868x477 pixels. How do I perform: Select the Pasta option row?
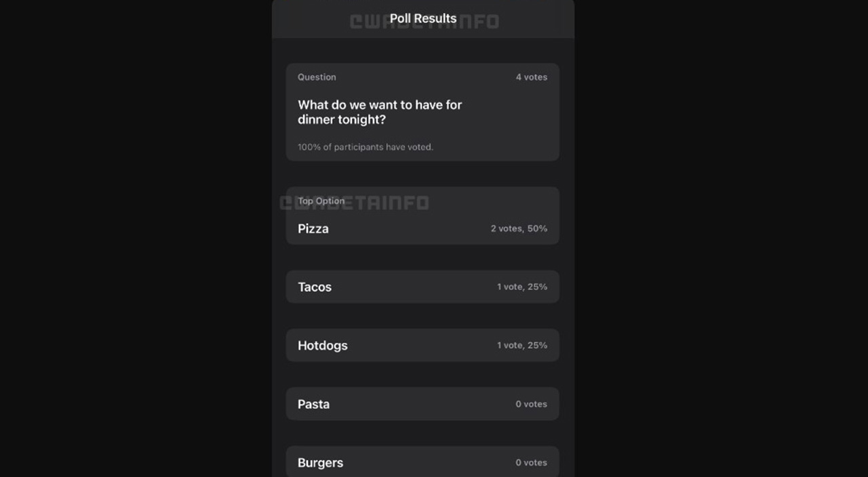pyautogui.click(x=314, y=405)
